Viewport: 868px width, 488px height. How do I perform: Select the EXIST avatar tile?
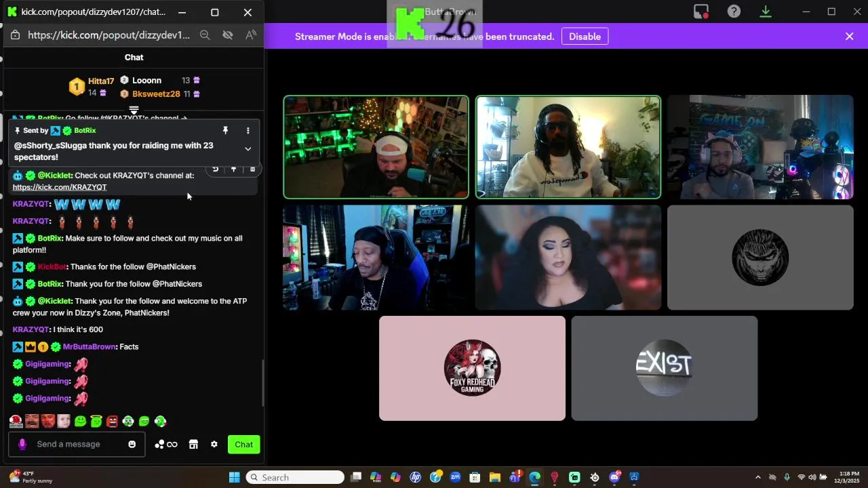click(665, 368)
